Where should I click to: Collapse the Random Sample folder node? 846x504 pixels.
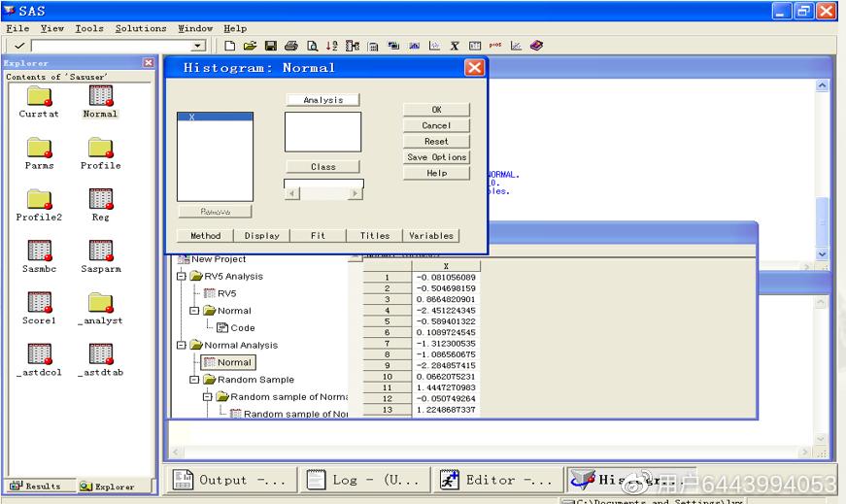[x=194, y=380]
